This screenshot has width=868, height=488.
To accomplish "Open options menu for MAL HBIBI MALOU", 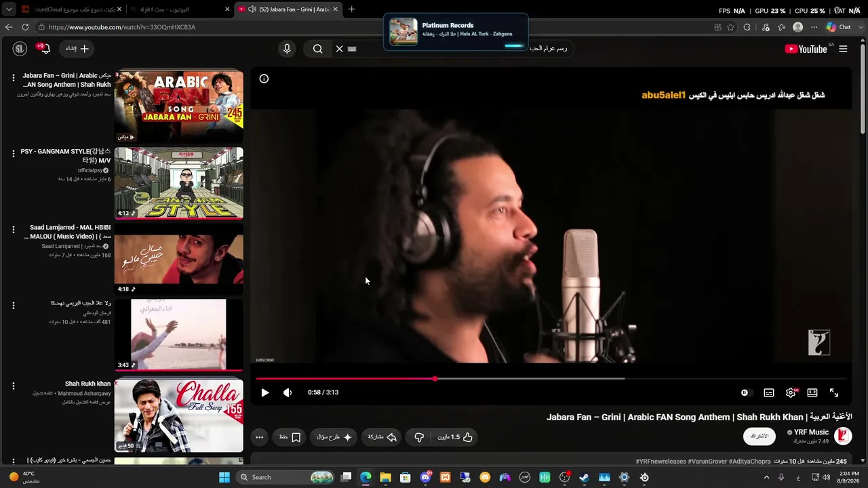I will [x=13, y=230].
